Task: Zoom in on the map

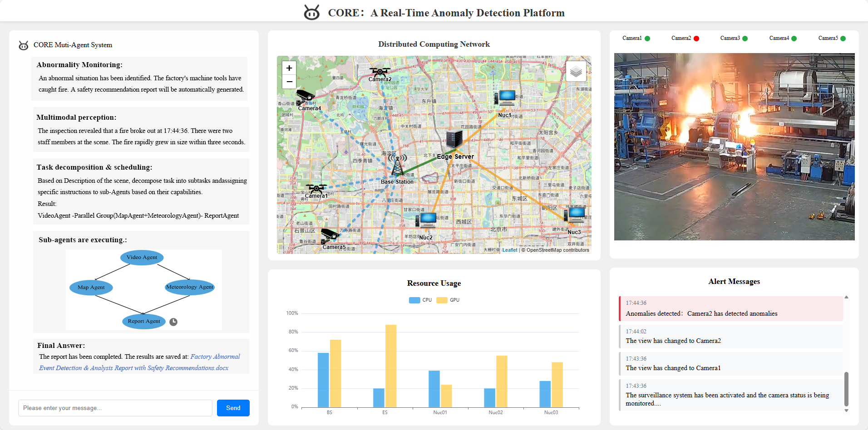Action: (x=289, y=68)
